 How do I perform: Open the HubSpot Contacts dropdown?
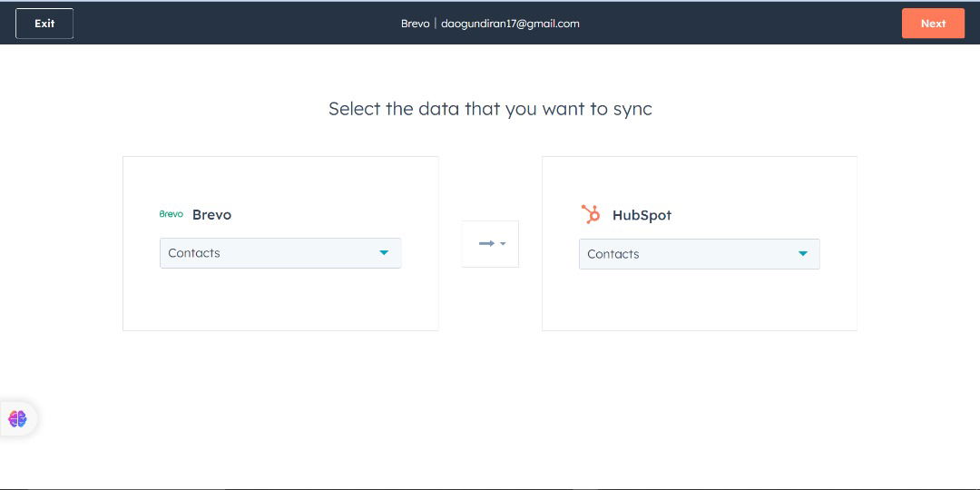(699, 254)
